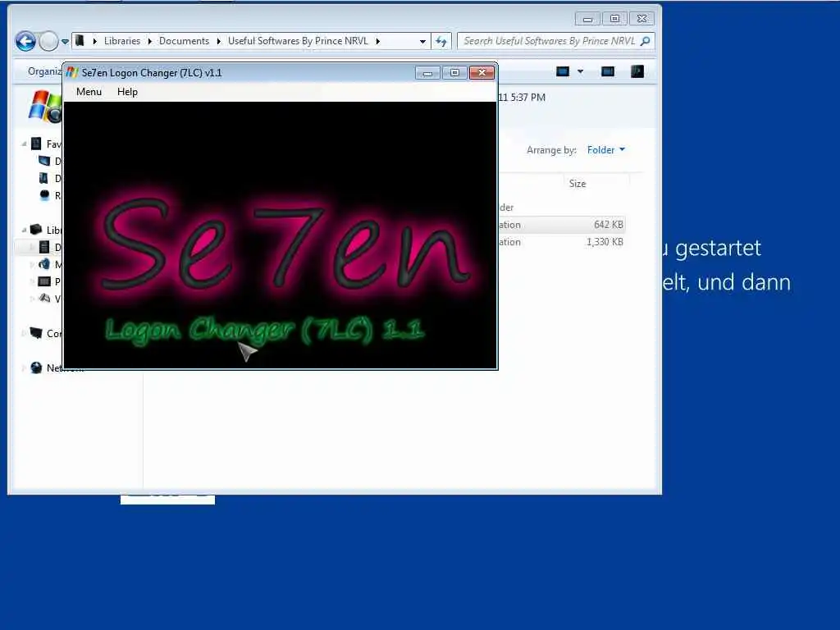Close the Explorer window

(x=641, y=20)
